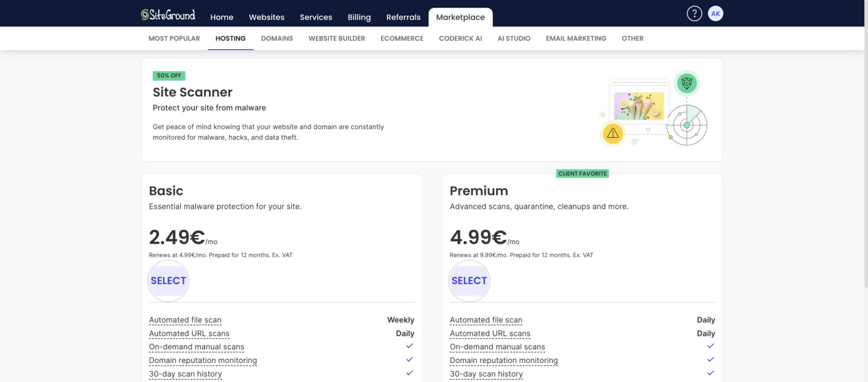The width and height of the screenshot is (868, 382).
Task: Click Premium plan's On-demand manual scans label
Action: pyautogui.click(x=497, y=347)
